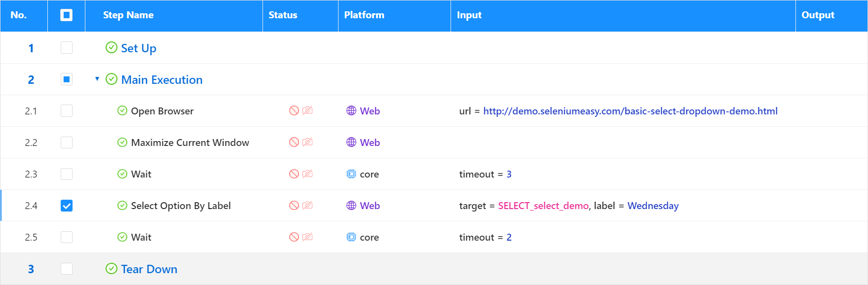
Task: Click the Web globe icon on step 2.4
Action: 351,205
